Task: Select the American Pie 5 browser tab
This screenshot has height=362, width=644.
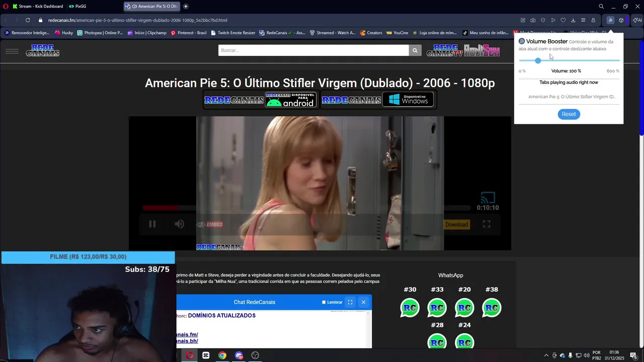Action: 152,6
